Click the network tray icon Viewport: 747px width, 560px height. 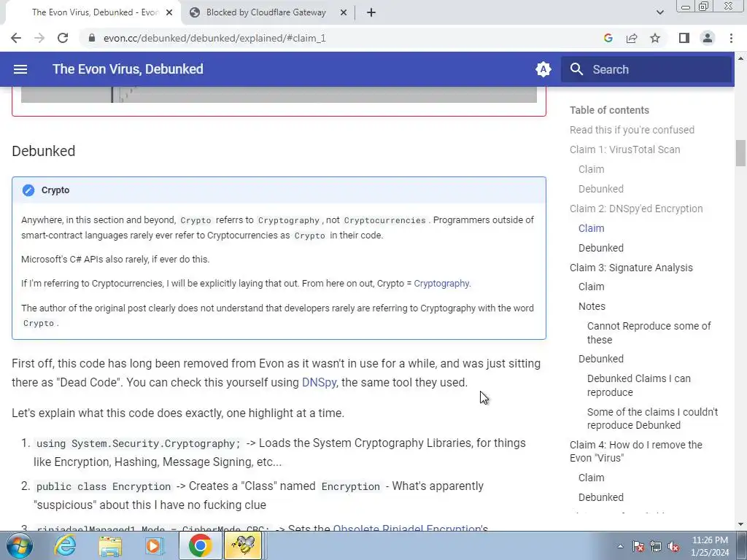[656, 547]
